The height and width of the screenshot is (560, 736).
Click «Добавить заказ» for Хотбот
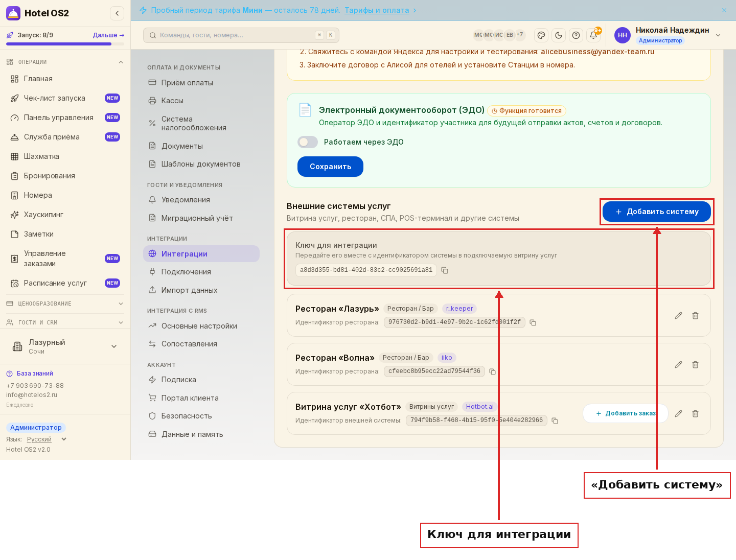[626, 413]
